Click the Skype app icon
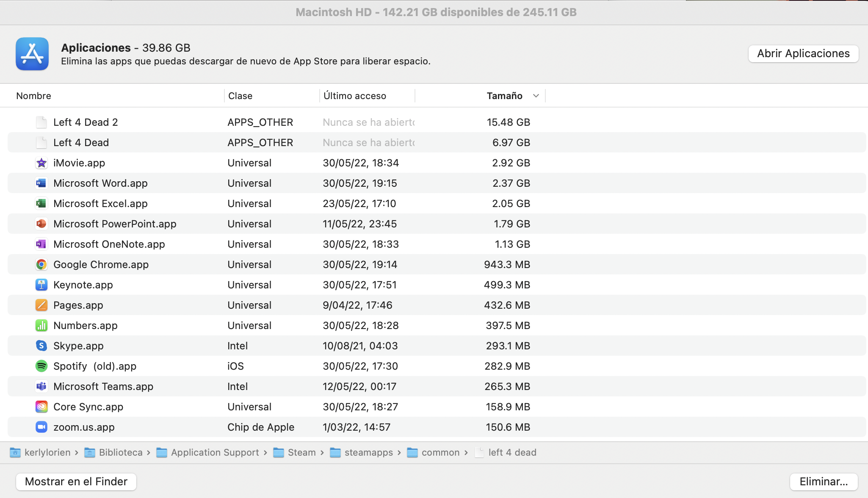Image resolution: width=868 pixels, height=498 pixels. 41,346
